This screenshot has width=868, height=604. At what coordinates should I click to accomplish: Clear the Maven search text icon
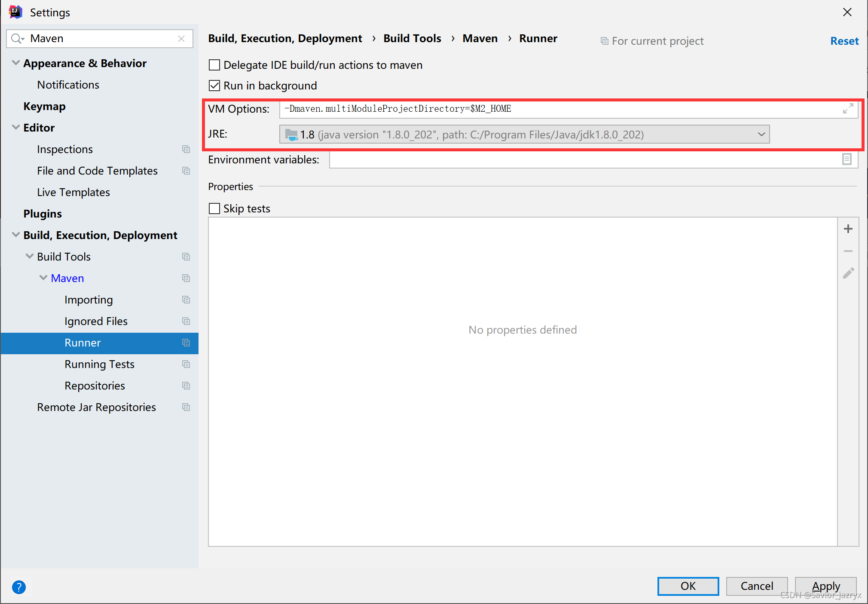pyautogui.click(x=181, y=39)
